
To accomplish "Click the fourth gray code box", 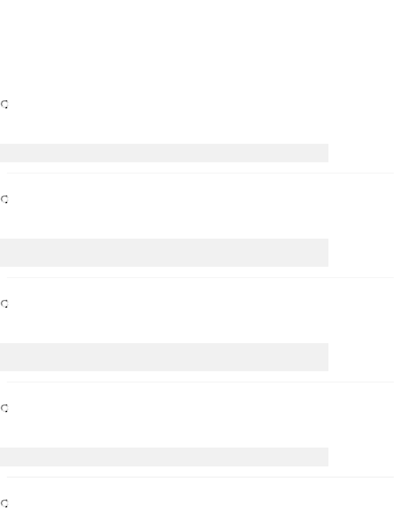I will 164,457.
